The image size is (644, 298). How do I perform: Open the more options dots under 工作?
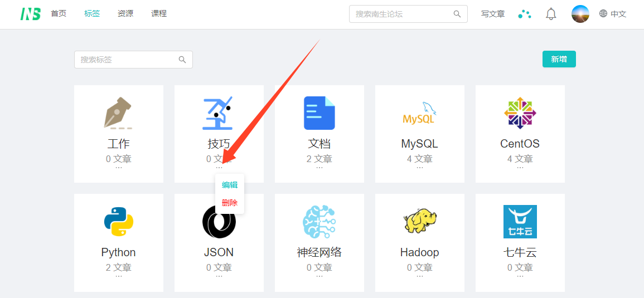pyautogui.click(x=118, y=167)
